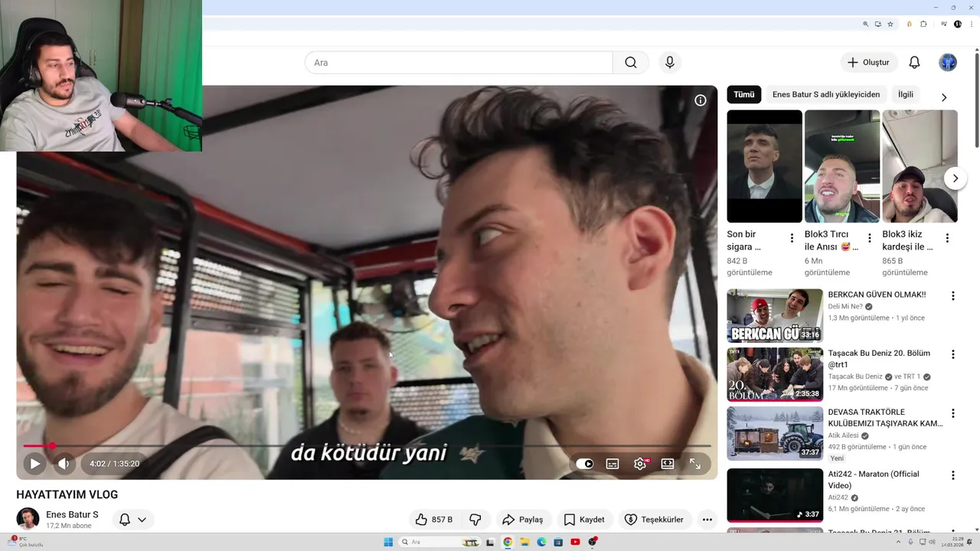Open the notifications bell in header
Image resolution: width=980 pixels, height=551 pixels.
pos(914,63)
